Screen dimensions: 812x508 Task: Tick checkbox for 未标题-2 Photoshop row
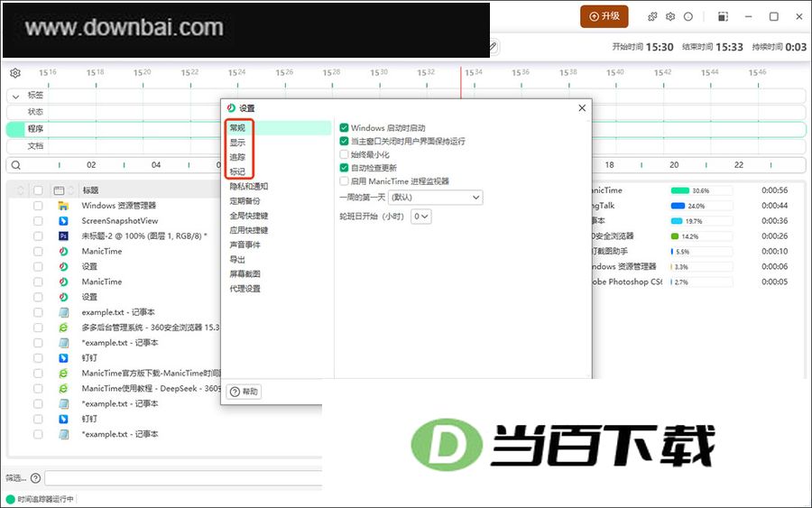pyautogui.click(x=38, y=236)
